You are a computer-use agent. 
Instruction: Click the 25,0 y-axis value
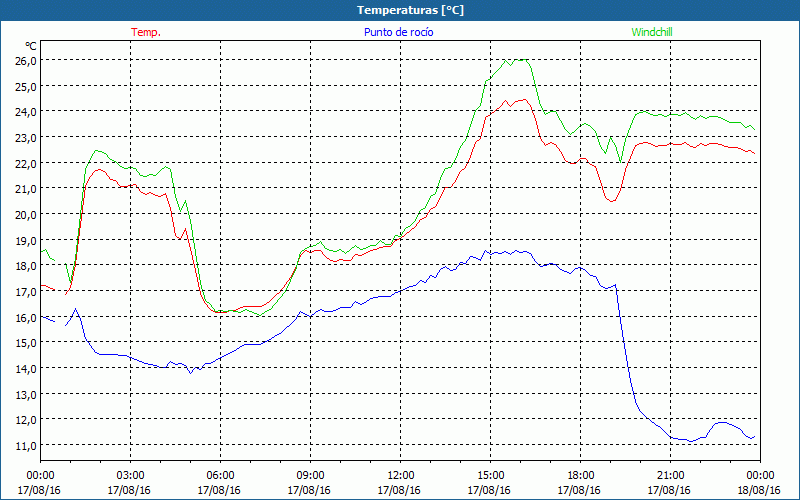pos(25,86)
